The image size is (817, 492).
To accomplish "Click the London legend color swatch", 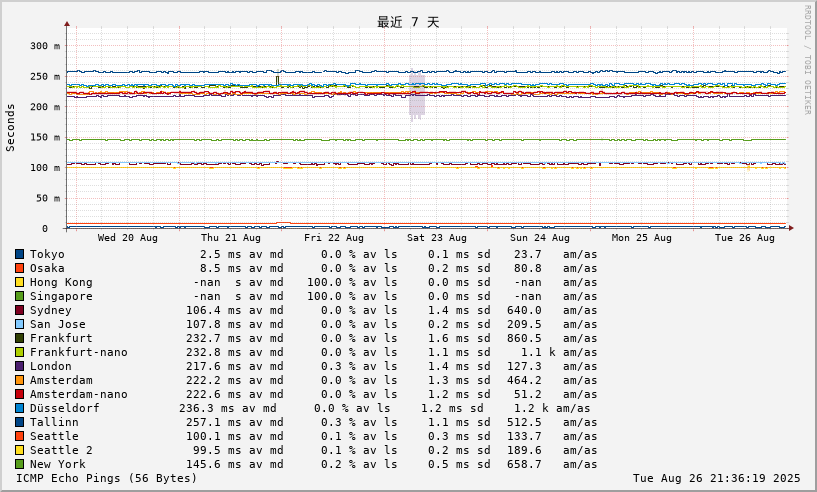I will tap(19, 367).
